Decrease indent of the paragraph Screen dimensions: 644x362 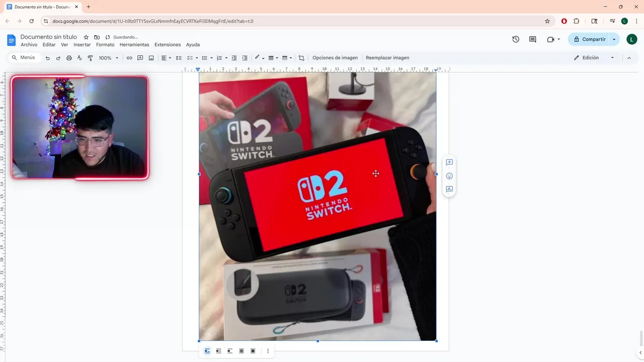(234, 58)
